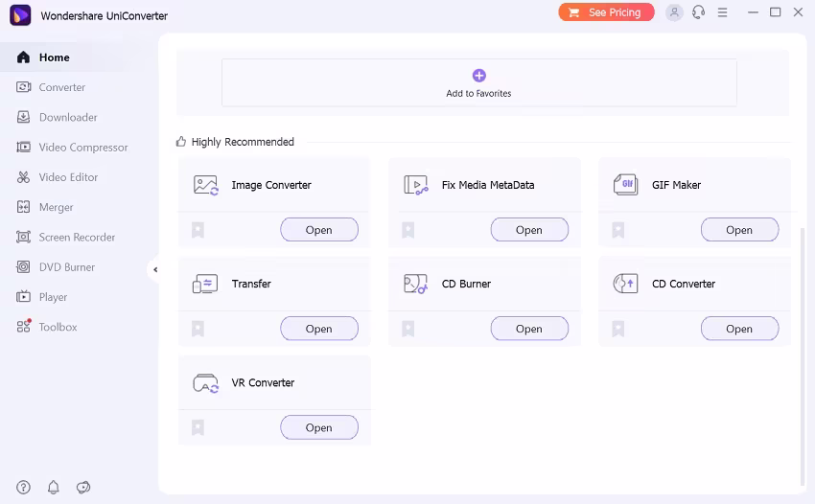Click the Add to Favorites label

click(478, 94)
